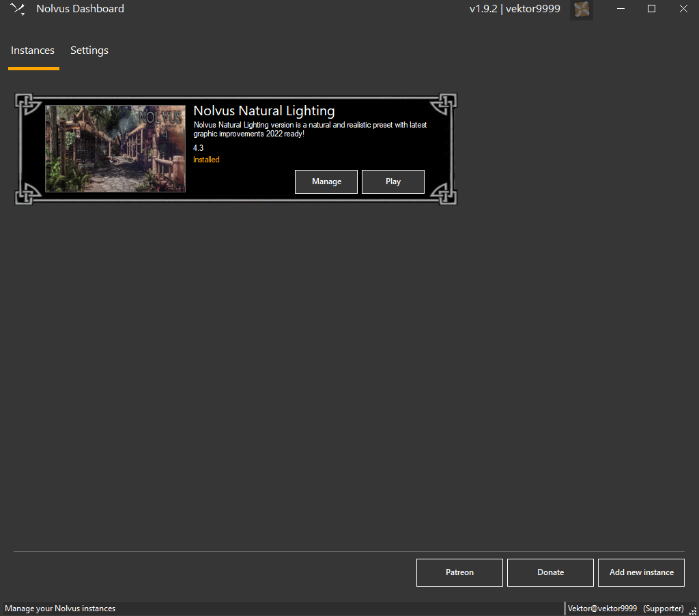This screenshot has width=699, height=616.
Task: Open the Patreon link button
Action: [459, 572]
